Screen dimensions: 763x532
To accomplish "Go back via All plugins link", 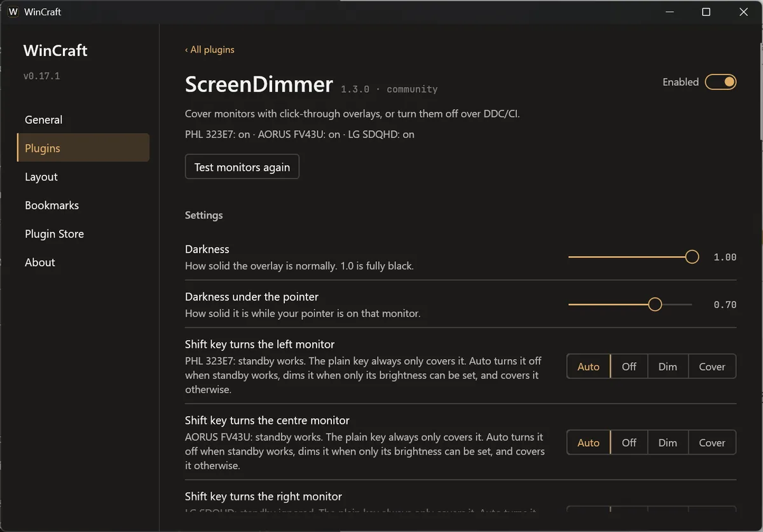I will [210, 50].
